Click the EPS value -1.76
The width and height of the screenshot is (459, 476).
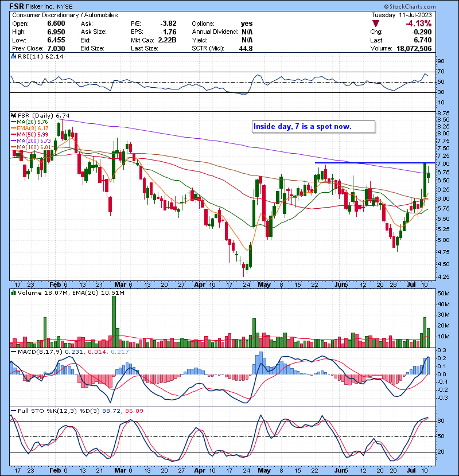(x=168, y=32)
